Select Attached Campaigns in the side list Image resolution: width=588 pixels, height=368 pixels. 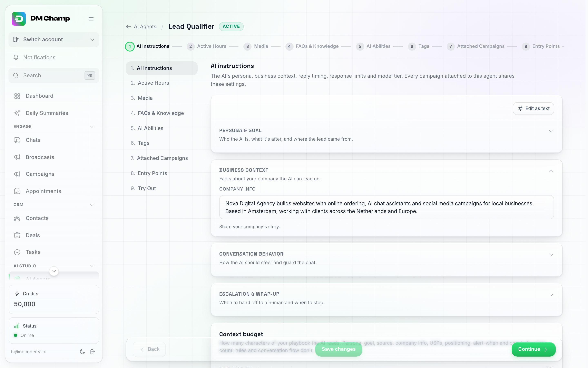pyautogui.click(x=161, y=158)
